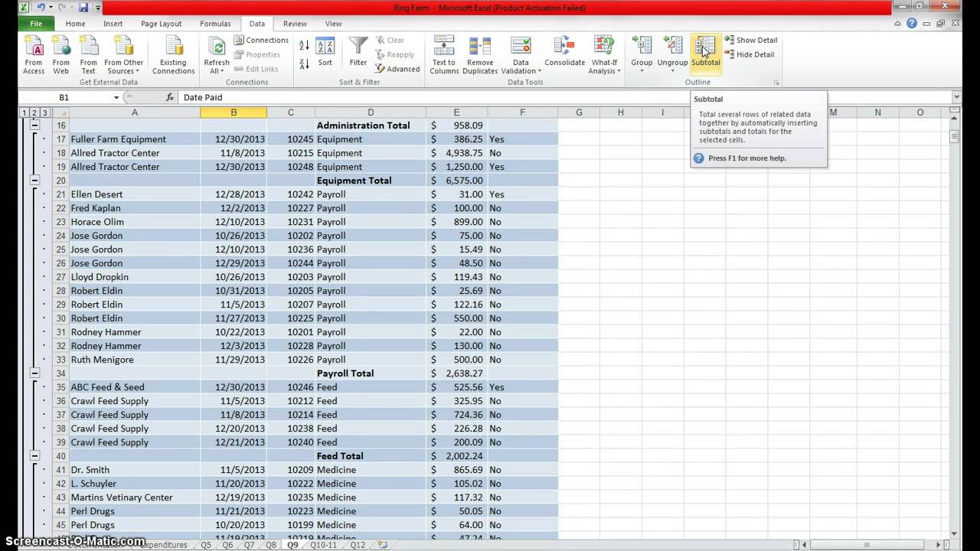This screenshot has width=980, height=551.
Task: Click Show Detail in Outline group
Action: click(751, 40)
